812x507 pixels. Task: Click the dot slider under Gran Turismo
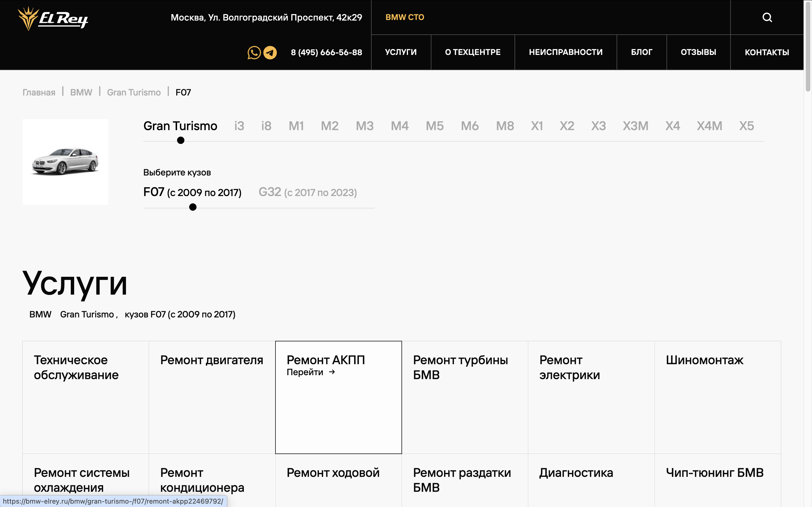180,141
